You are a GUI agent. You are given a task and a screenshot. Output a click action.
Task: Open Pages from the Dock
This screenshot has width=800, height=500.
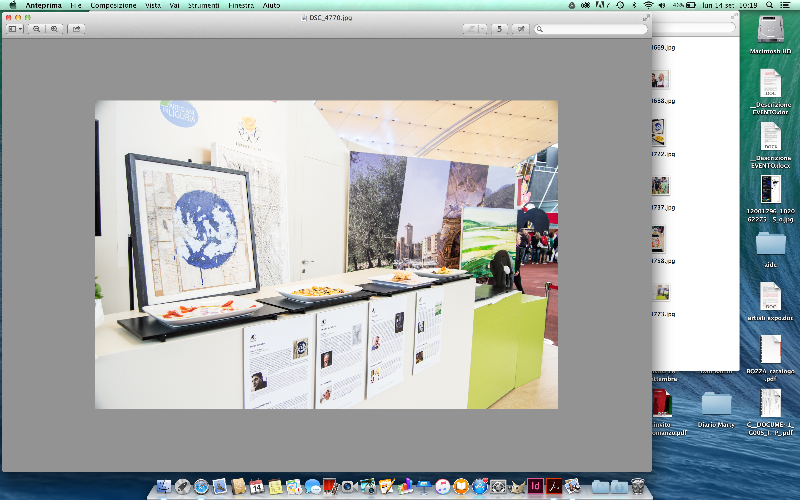[x=387, y=487]
